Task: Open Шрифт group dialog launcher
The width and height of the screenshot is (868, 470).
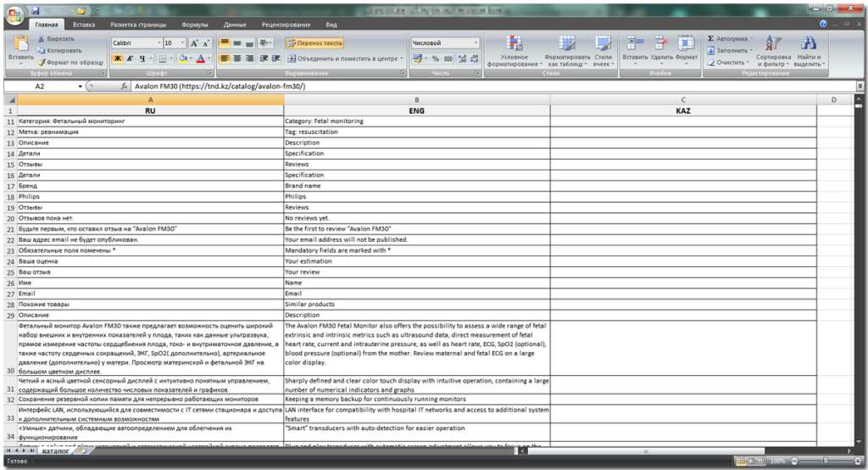Action: coord(210,73)
